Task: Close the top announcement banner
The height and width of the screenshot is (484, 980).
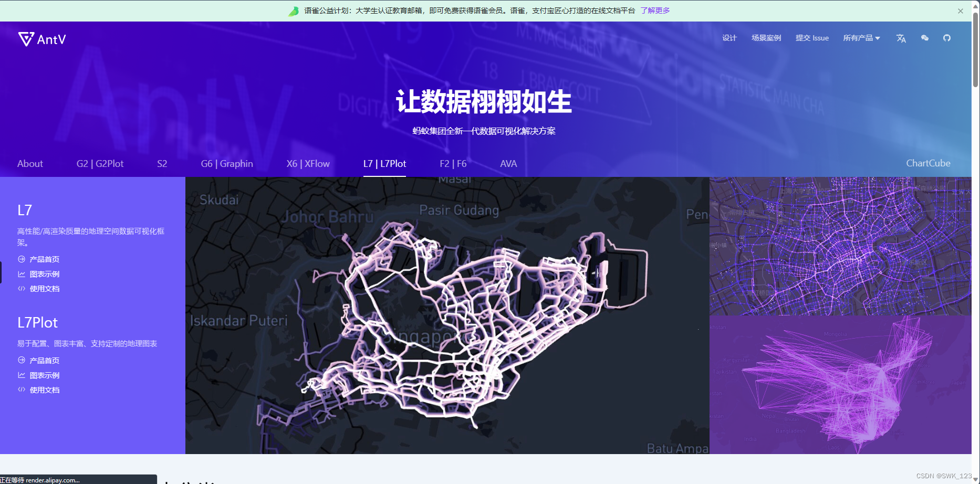Action: [961, 11]
